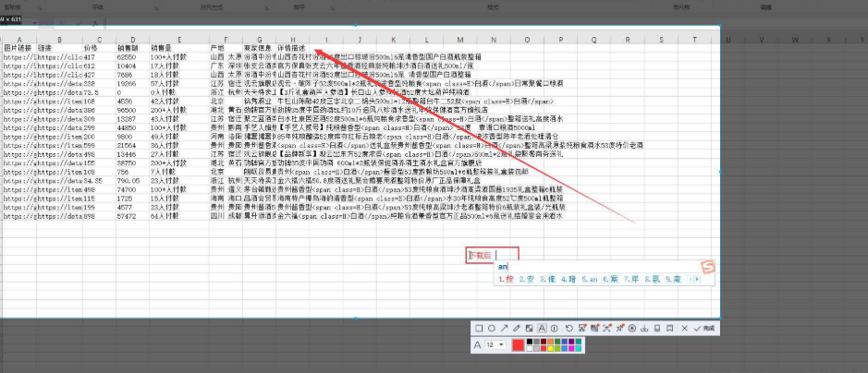Open the scissors screenshot tool with red dot
This screenshot has height=373, width=868.
[x=582, y=328]
